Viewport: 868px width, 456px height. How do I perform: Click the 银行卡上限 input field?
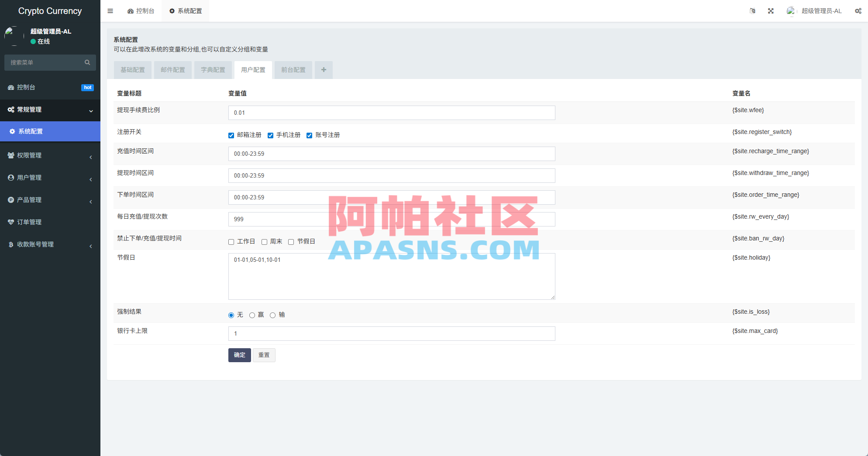click(x=392, y=333)
